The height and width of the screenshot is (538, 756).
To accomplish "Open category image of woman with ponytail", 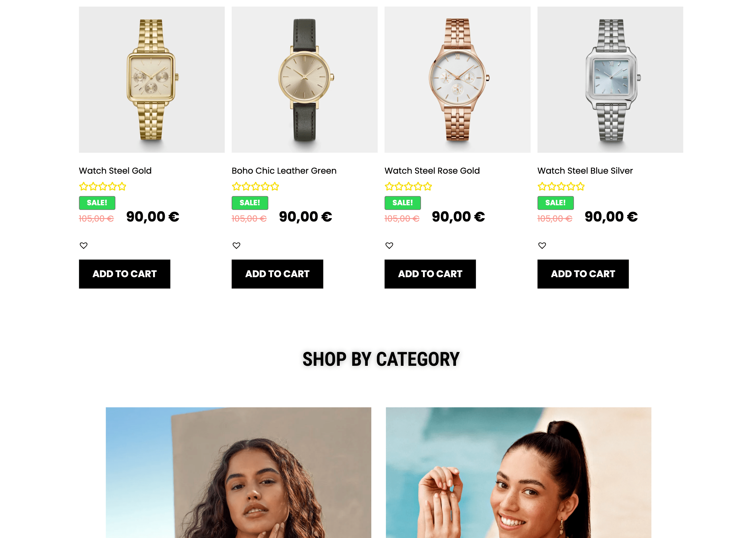I will point(519,473).
